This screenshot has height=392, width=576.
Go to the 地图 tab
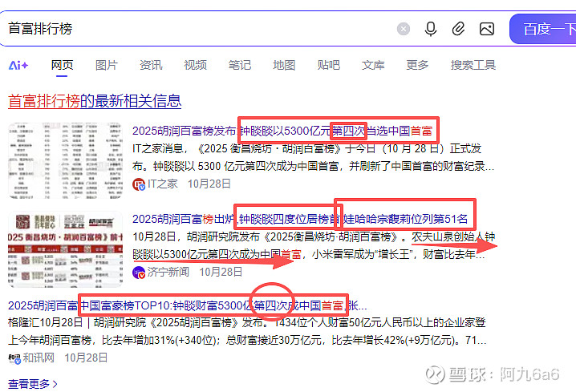point(284,66)
